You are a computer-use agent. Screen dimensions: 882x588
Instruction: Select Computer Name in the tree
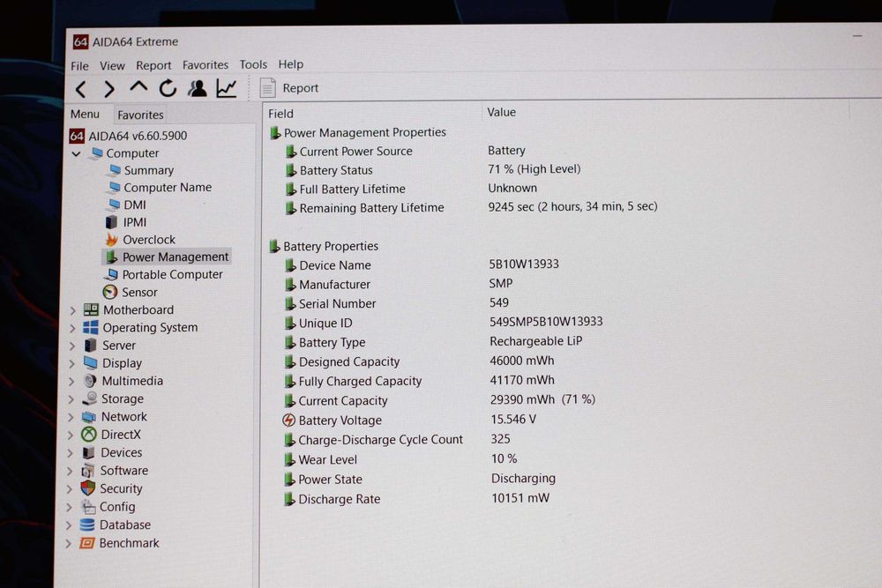(168, 187)
